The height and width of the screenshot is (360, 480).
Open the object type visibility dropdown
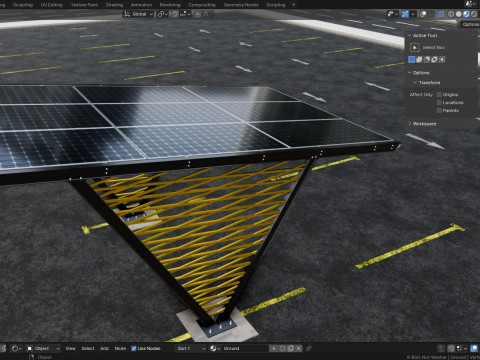[392, 14]
